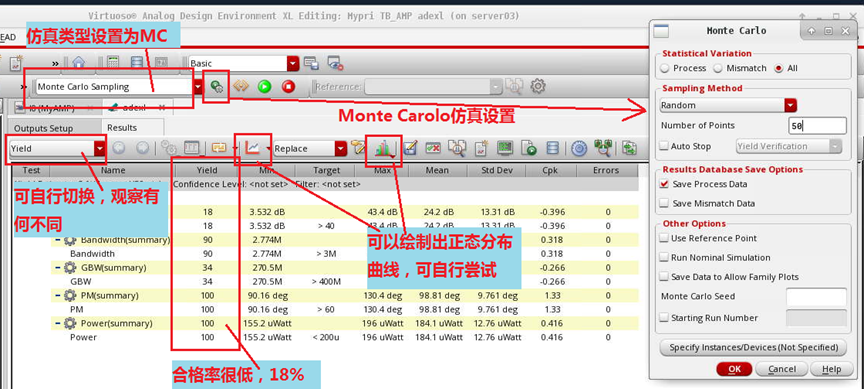Click the database stack icon in the top toolbar

tap(138, 63)
